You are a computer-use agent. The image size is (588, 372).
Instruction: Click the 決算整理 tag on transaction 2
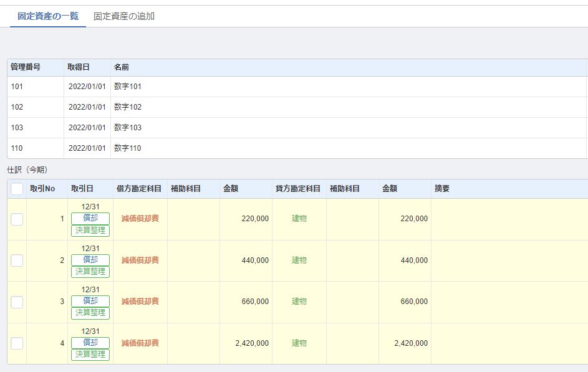click(90, 272)
